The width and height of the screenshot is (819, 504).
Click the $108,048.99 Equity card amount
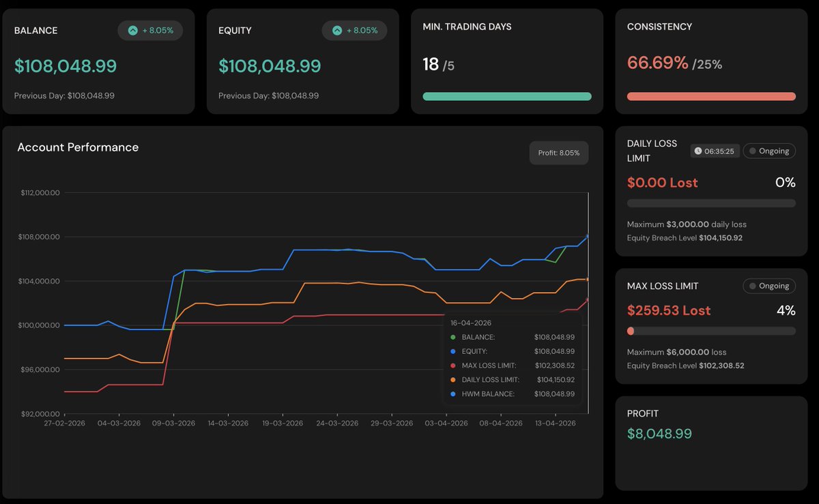pos(270,66)
